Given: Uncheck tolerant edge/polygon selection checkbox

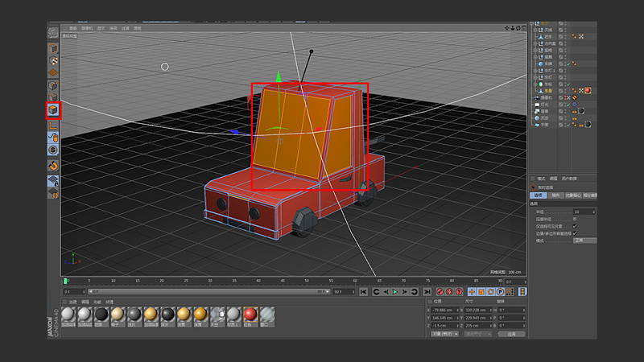Looking at the screenshot, I should tap(575, 233).
